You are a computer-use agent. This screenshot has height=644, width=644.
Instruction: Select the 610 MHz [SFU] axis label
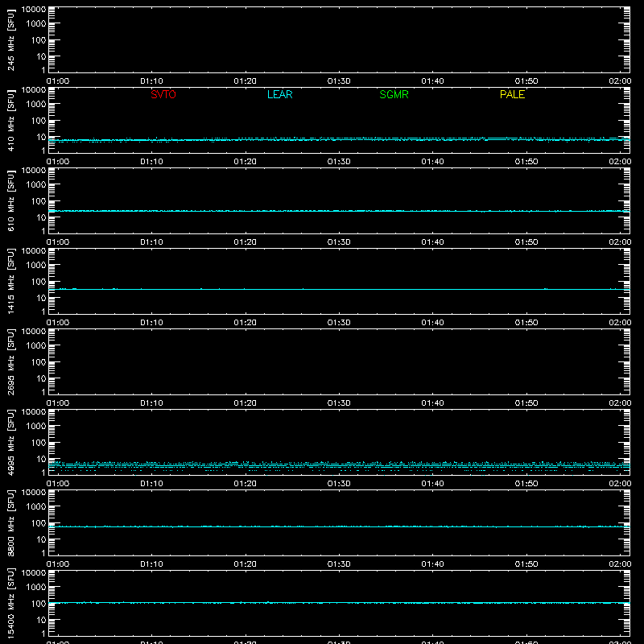tap(10, 200)
